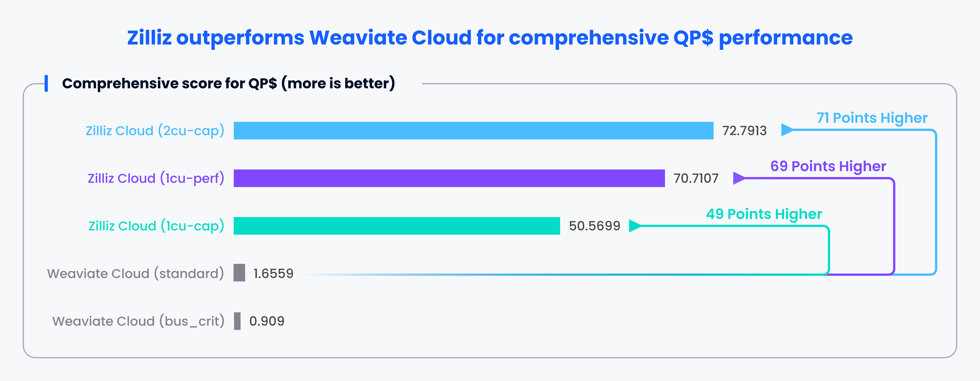Click the 72.7913 score value

pos(744,131)
